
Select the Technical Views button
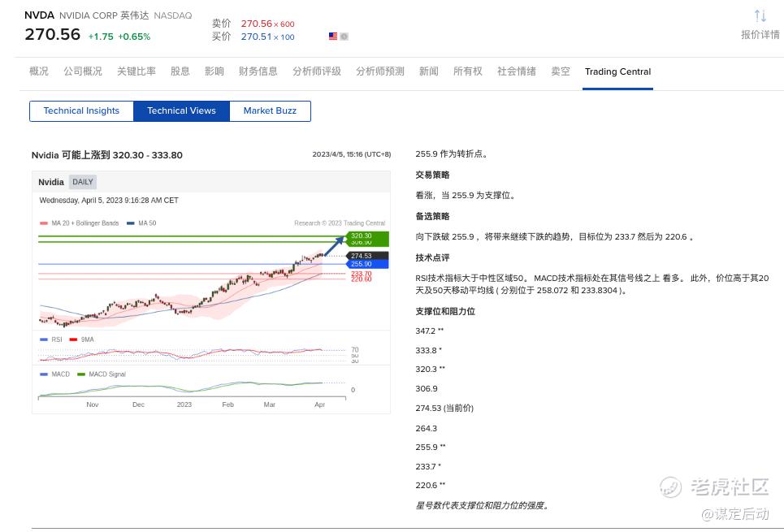(x=181, y=111)
